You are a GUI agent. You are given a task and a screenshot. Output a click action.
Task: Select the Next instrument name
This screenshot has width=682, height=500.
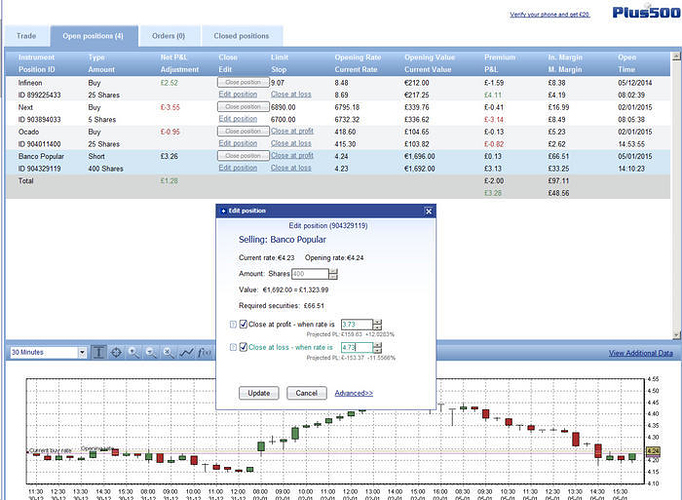25,107
